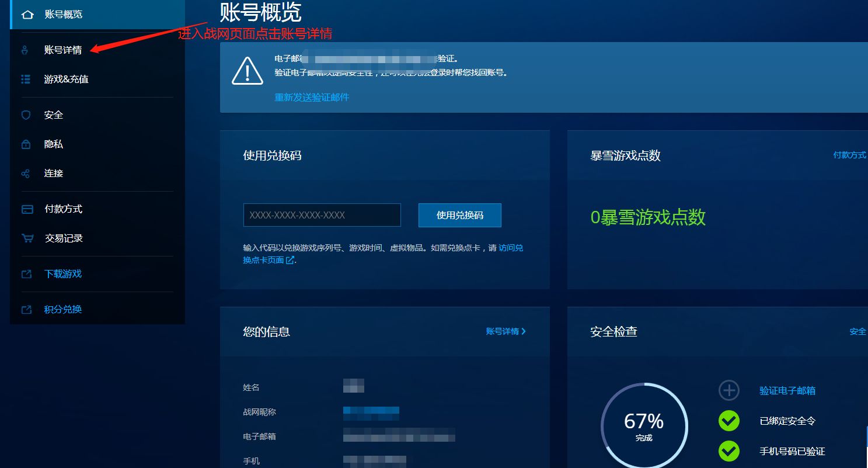The image size is (868, 468).
Task: Click the 姓名 field label
Action: 251,387
